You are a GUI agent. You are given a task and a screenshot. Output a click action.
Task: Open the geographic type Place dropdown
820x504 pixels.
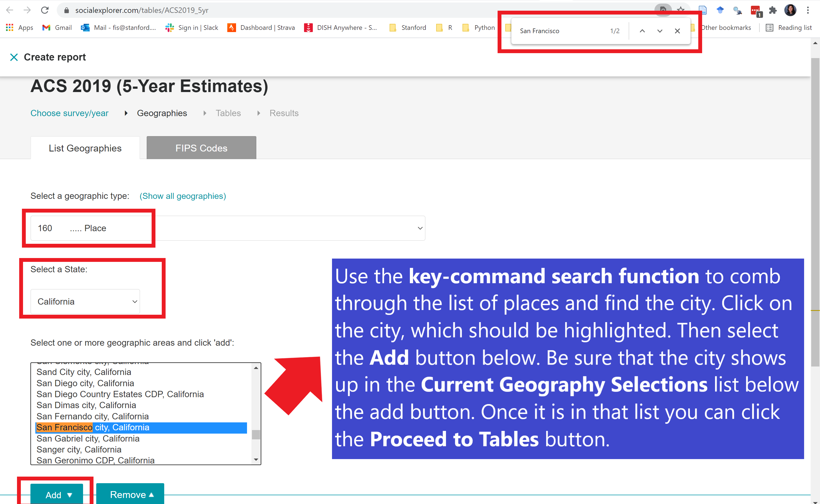coord(228,228)
